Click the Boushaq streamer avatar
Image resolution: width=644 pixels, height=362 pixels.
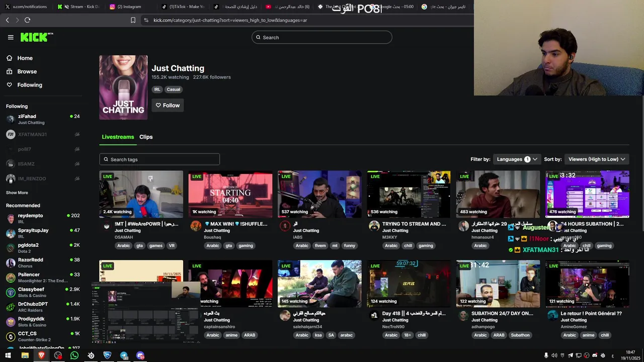196,226
